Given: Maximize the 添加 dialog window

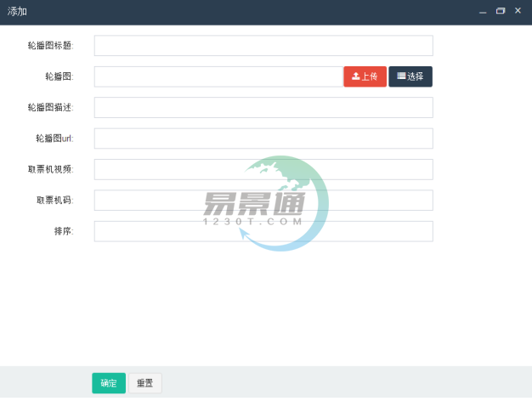Looking at the screenshot, I should 501,11.
